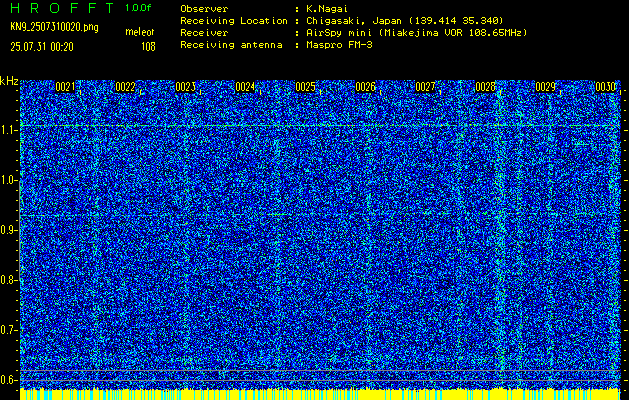
Task: Click the 1.0 frequency axis label
Action: [9, 180]
